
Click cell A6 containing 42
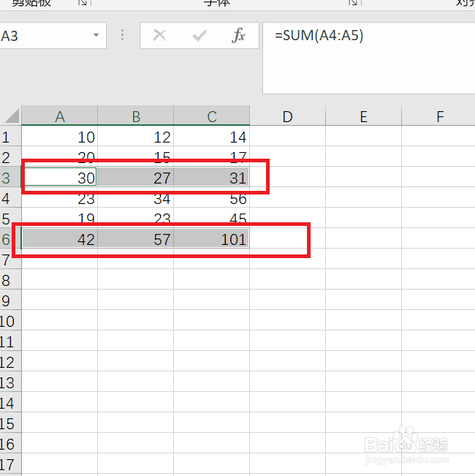[60, 238]
